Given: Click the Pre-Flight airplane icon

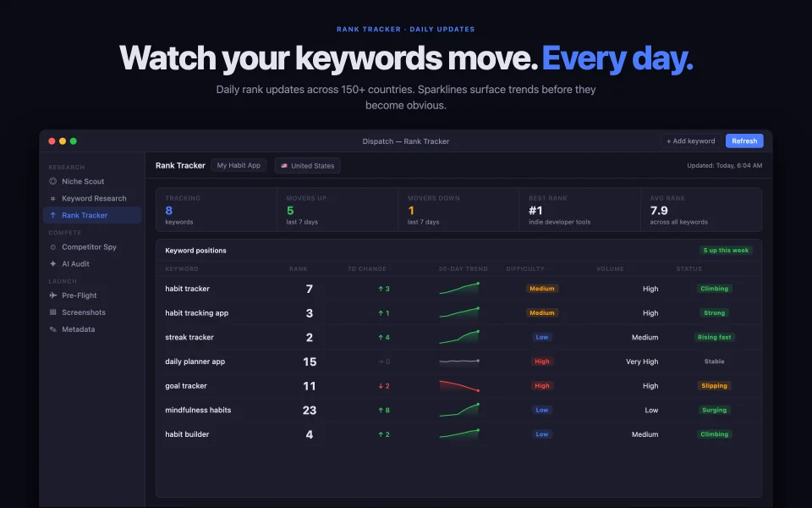Looking at the screenshot, I should coord(52,295).
